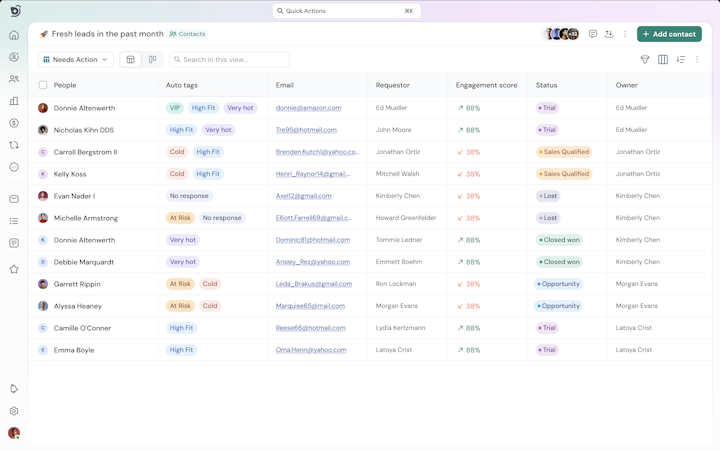
Task: Open the column layout icon
Action: 663,60
